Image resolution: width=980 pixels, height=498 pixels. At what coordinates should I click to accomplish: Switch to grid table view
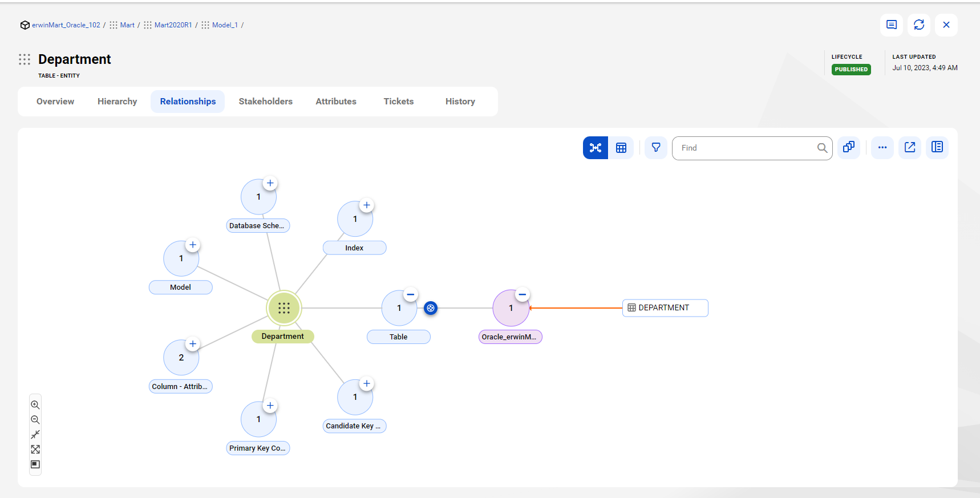coord(621,148)
